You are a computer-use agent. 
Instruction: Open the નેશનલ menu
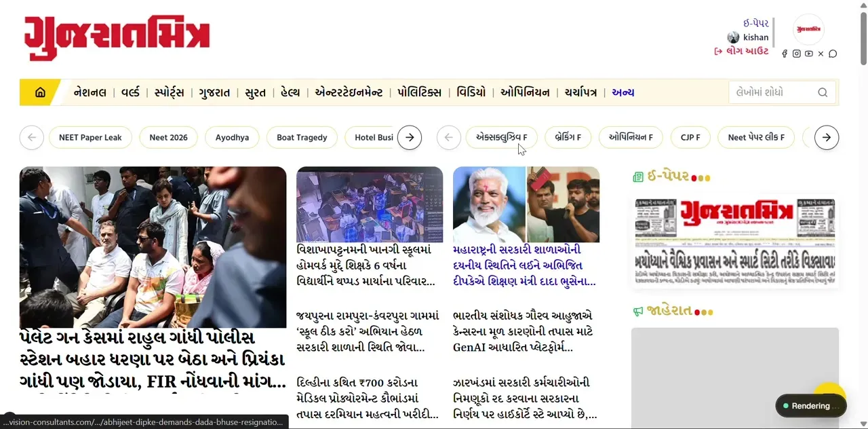pyautogui.click(x=90, y=92)
